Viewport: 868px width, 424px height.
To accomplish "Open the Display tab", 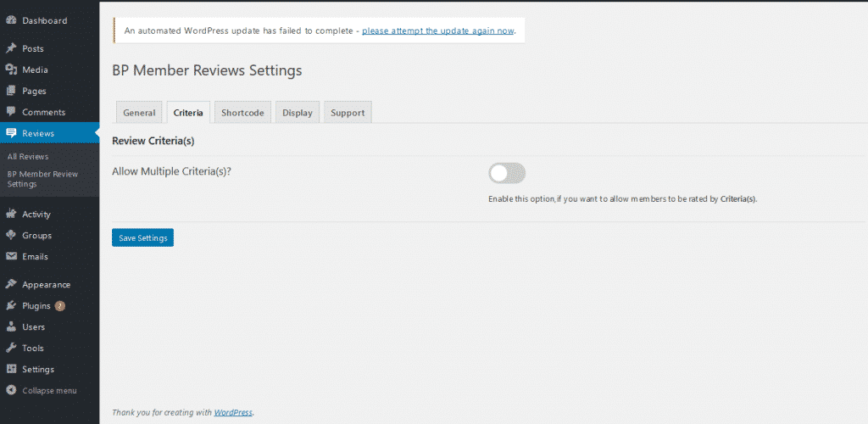I will 298,113.
